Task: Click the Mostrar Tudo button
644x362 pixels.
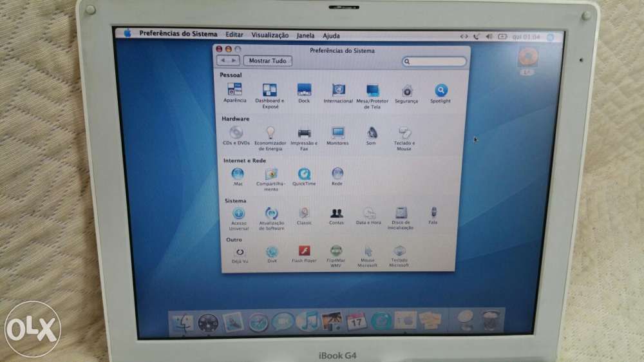Action: click(267, 61)
